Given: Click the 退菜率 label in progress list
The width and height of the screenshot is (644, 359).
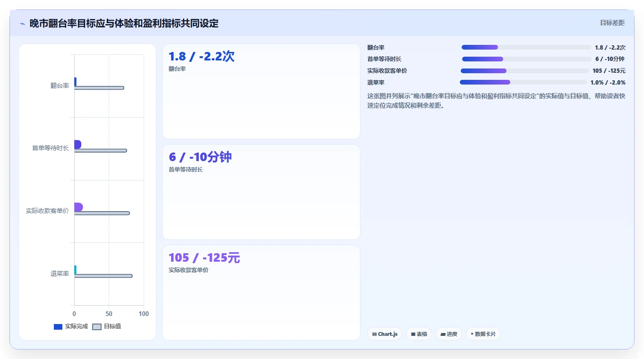Looking at the screenshot, I should 376,82.
